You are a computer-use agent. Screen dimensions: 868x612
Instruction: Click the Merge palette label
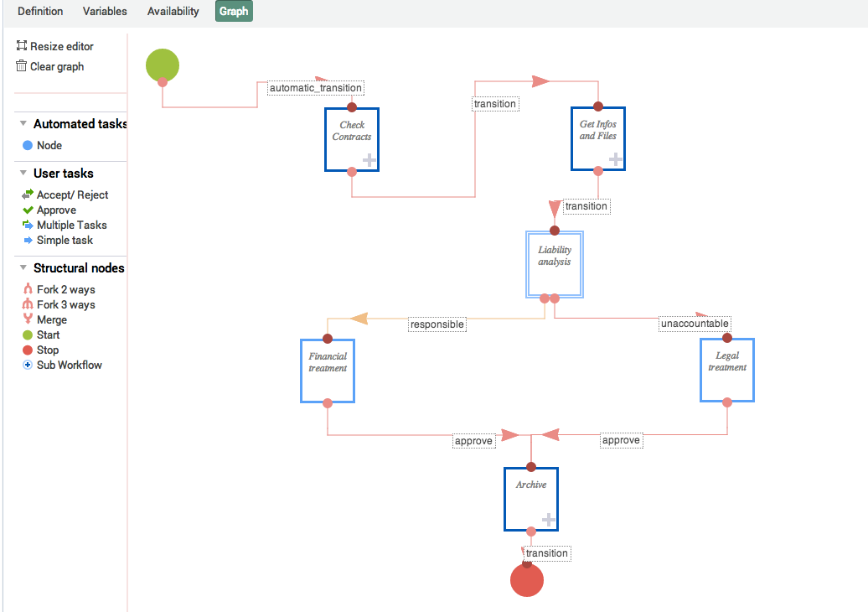tap(52, 319)
